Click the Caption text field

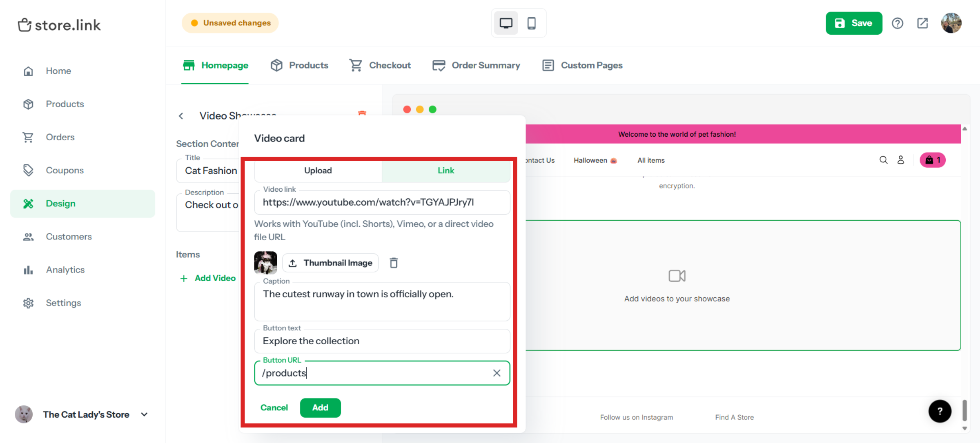pos(382,302)
